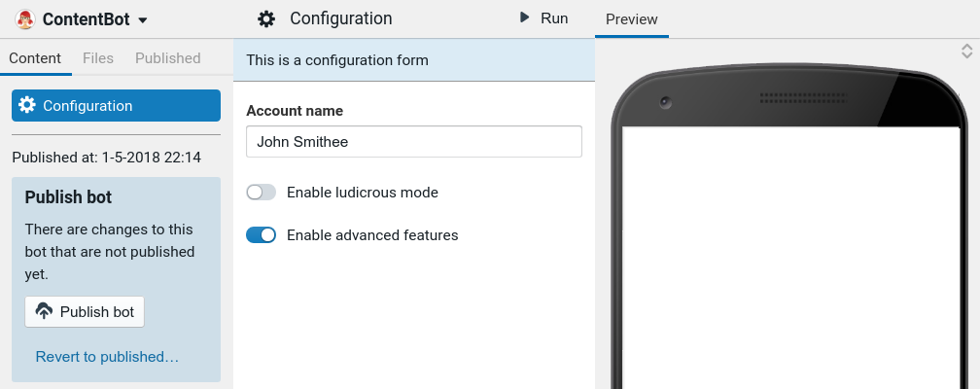This screenshot has width=980, height=389.
Task: Click the gear icon beside Configuration heading
Action: [266, 18]
